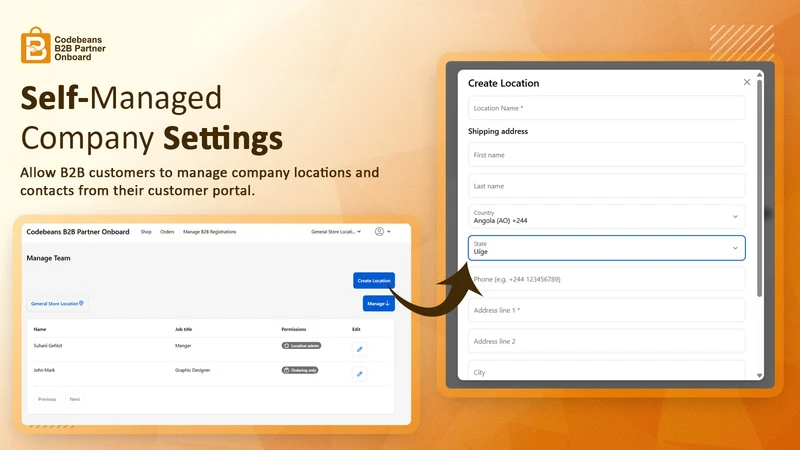Click the Manger job title cell
800x450 pixels.
pyautogui.click(x=183, y=345)
